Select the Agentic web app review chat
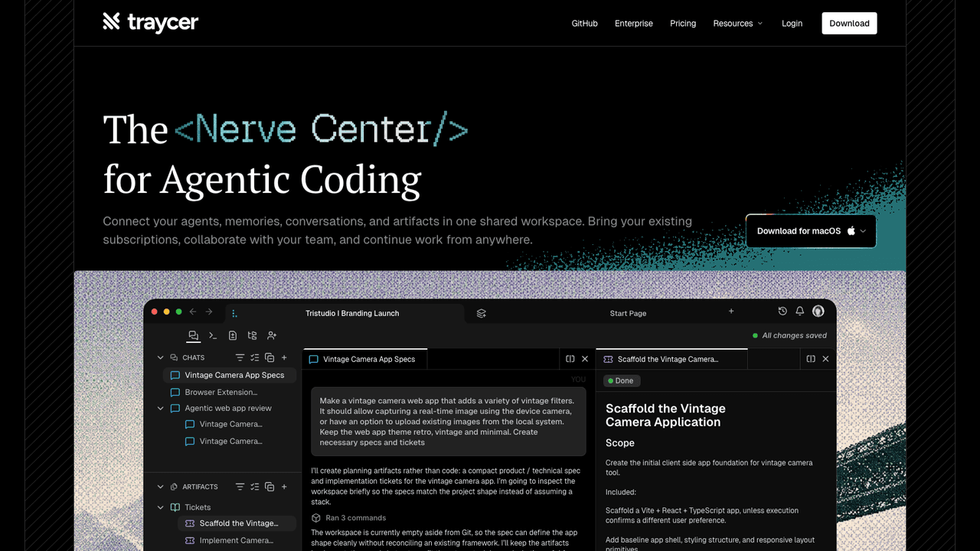Screen dimensions: 980x551 [x=228, y=409]
